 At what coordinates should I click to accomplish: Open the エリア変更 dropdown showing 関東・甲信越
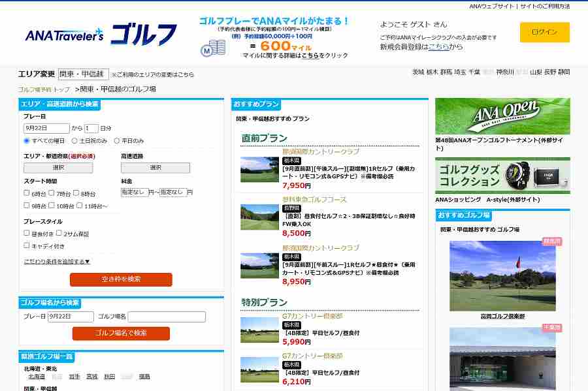[84, 74]
